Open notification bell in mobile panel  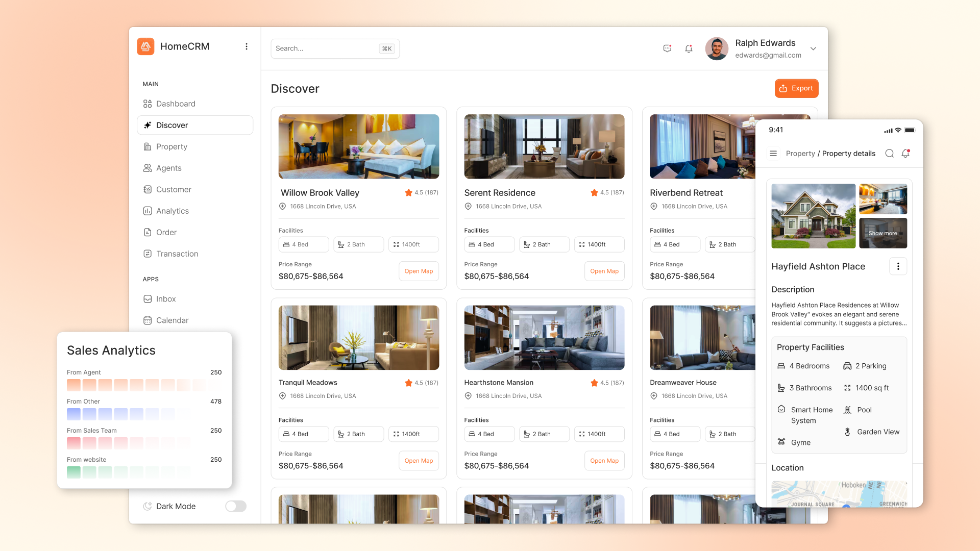point(905,154)
